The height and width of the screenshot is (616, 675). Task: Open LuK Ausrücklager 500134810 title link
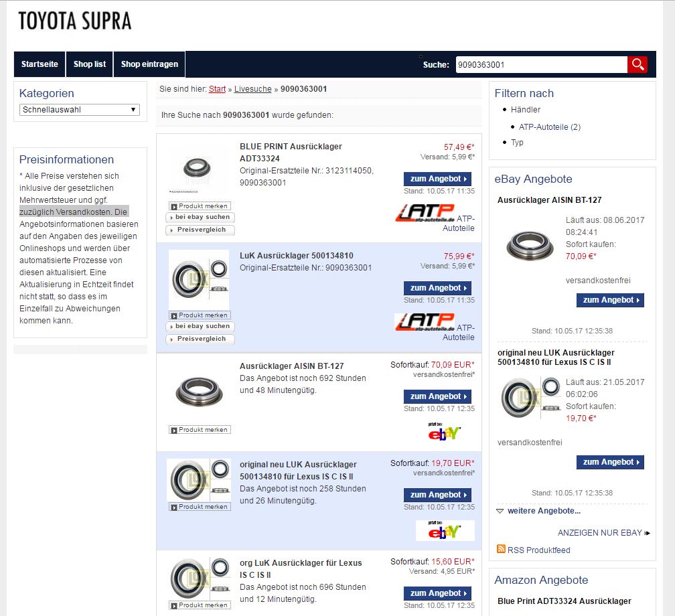point(296,256)
